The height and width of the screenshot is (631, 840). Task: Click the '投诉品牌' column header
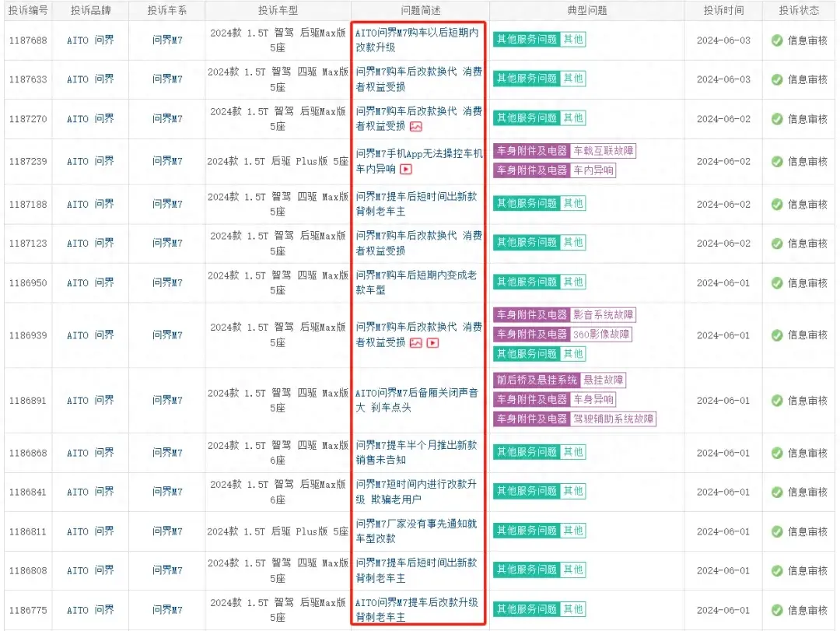click(x=90, y=10)
